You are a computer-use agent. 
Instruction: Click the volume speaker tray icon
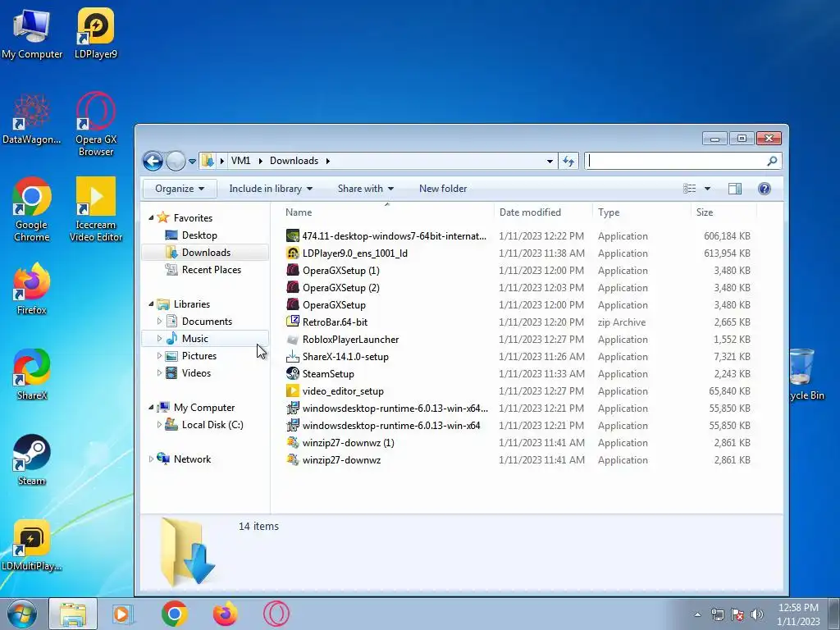757,614
